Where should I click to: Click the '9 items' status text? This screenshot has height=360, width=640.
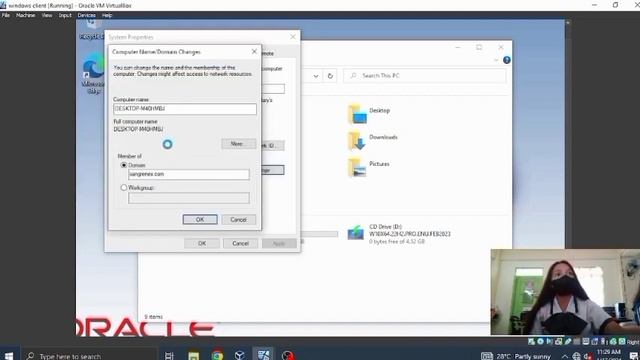click(x=153, y=317)
